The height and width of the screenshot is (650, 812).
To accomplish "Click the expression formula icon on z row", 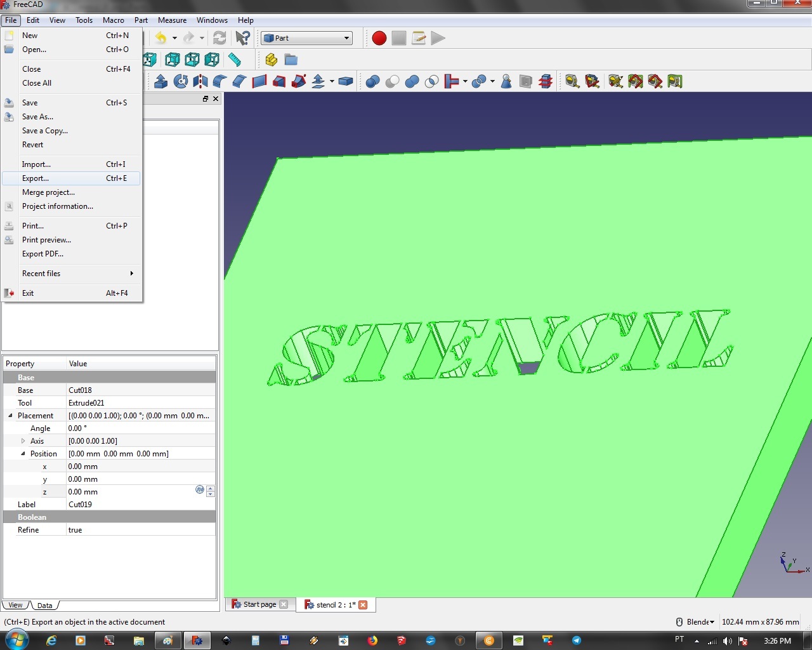I will coord(200,489).
